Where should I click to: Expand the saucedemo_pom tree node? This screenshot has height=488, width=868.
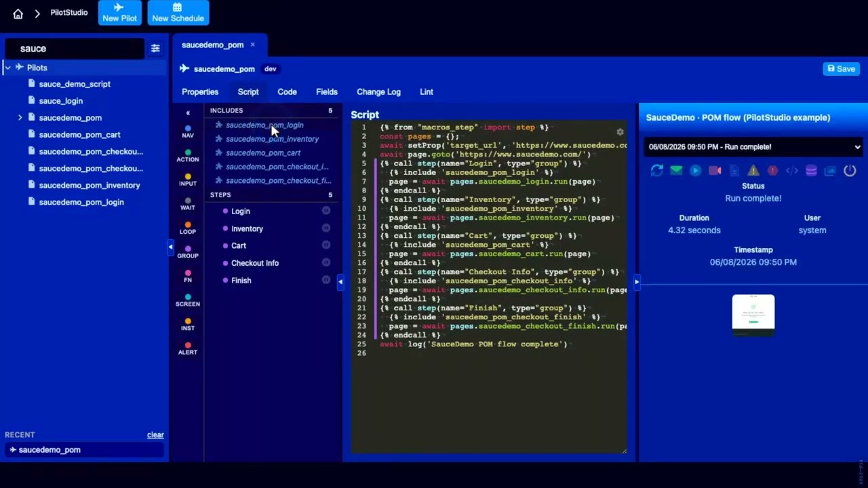(20, 117)
